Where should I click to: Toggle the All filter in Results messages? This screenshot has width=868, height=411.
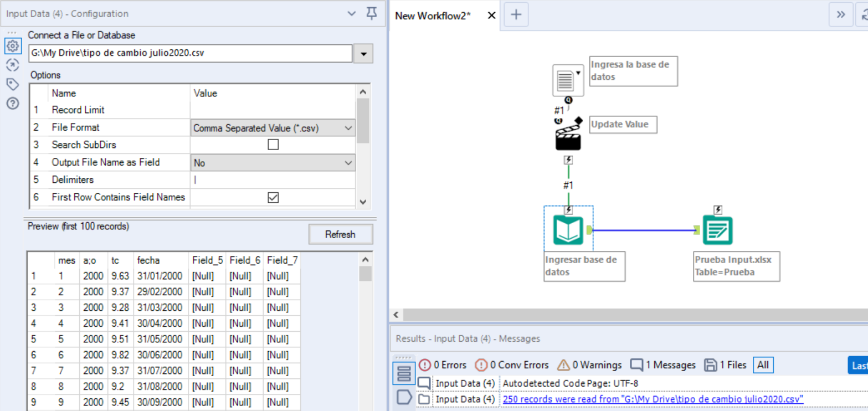coord(763,365)
